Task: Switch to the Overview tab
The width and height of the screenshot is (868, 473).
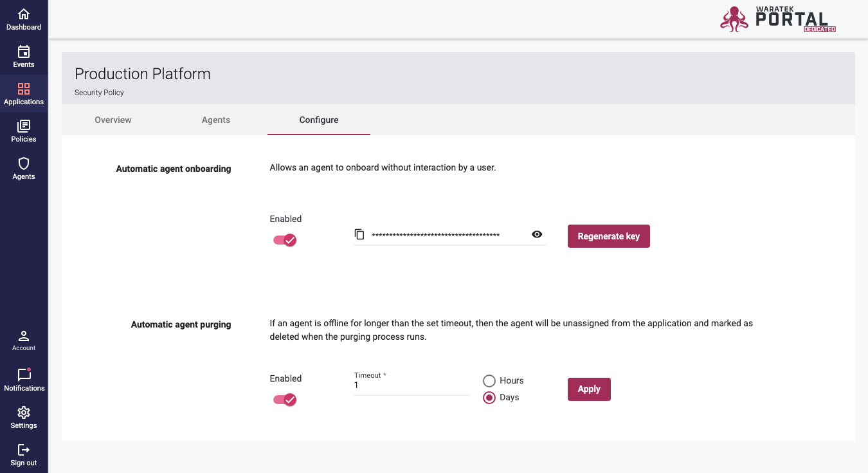Action: click(x=113, y=120)
